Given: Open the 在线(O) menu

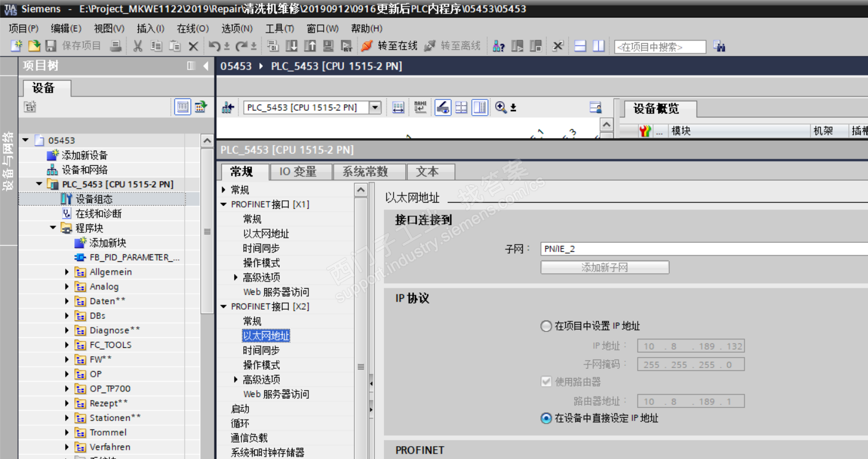Looking at the screenshot, I should pyautogui.click(x=193, y=28).
